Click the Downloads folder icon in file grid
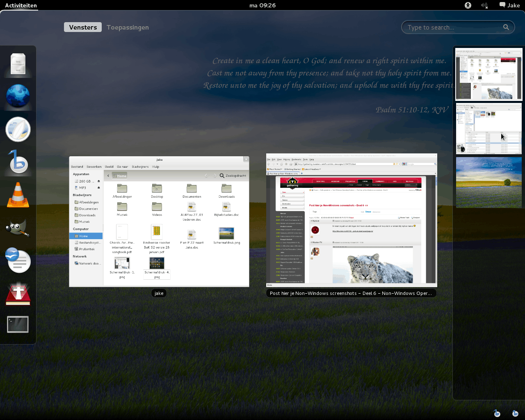The height and width of the screenshot is (420, 525). [226, 188]
